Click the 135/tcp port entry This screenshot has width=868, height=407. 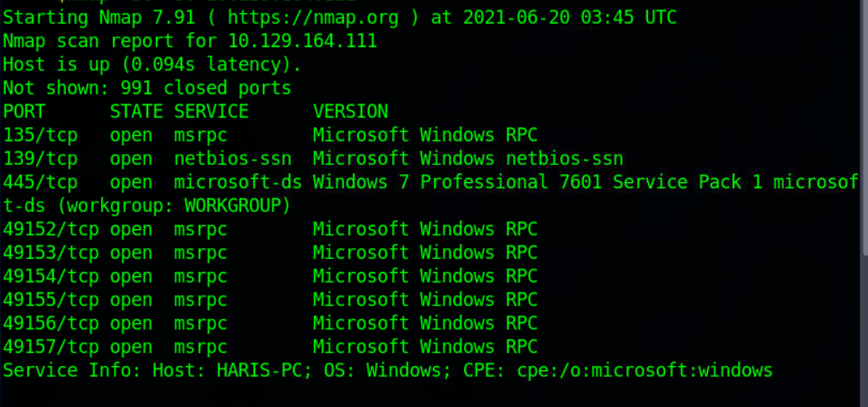(40, 135)
